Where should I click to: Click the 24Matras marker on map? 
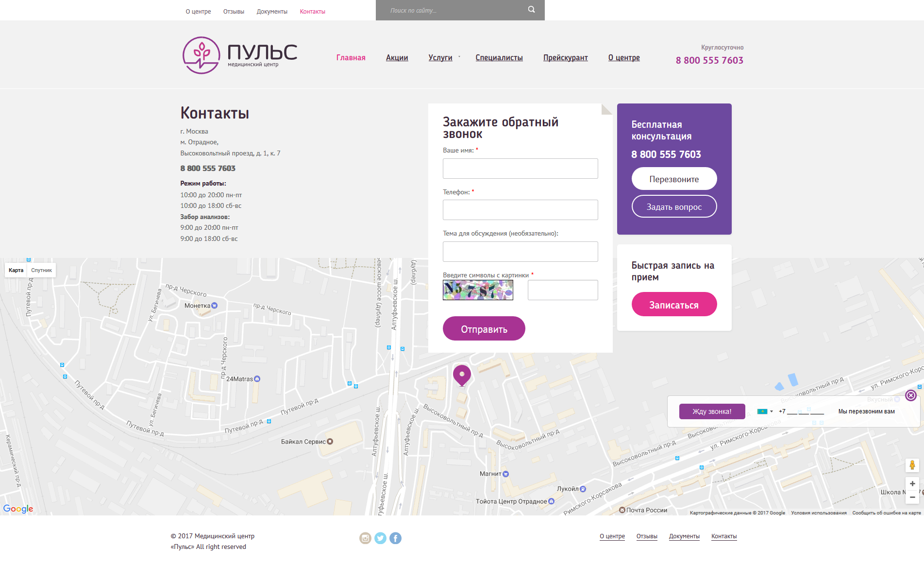pos(257,379)
